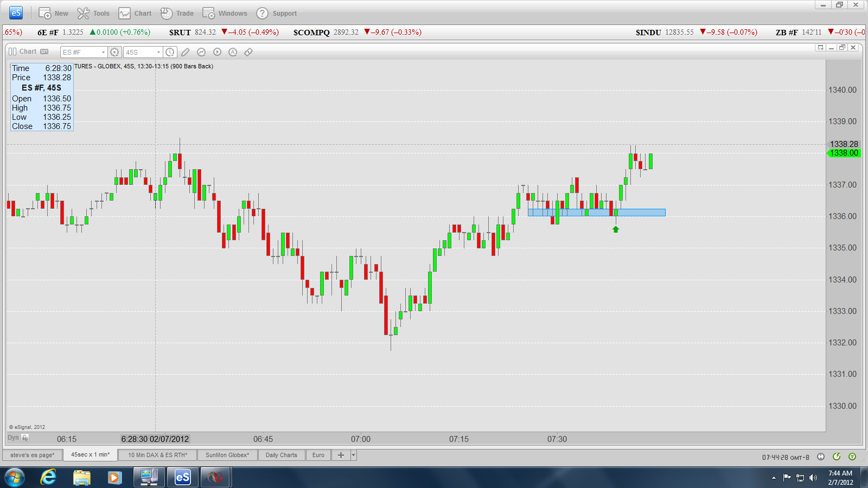The image size is (868, 488).
Task: Open the Windows menu
Action: (x=225, y=14)
